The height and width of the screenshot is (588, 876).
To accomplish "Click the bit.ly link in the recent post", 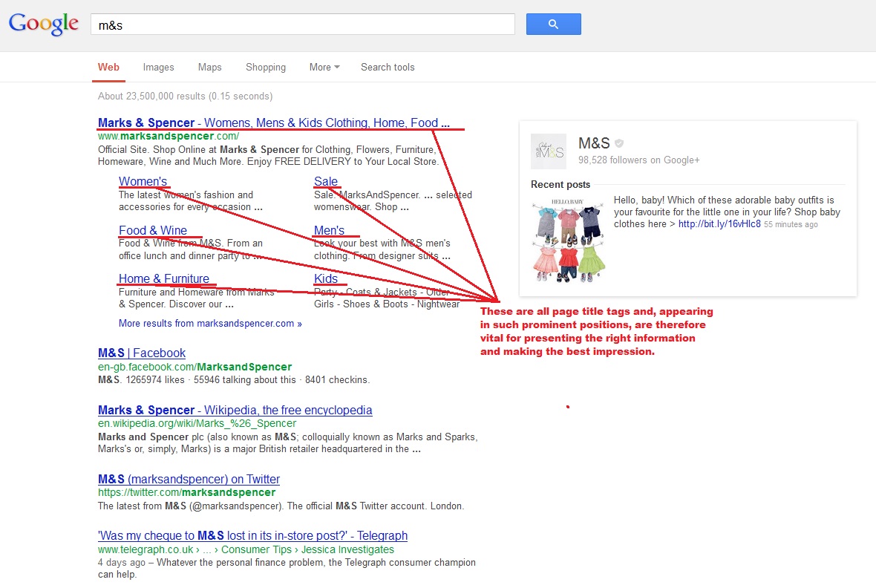I will click(x=719, y=223).
